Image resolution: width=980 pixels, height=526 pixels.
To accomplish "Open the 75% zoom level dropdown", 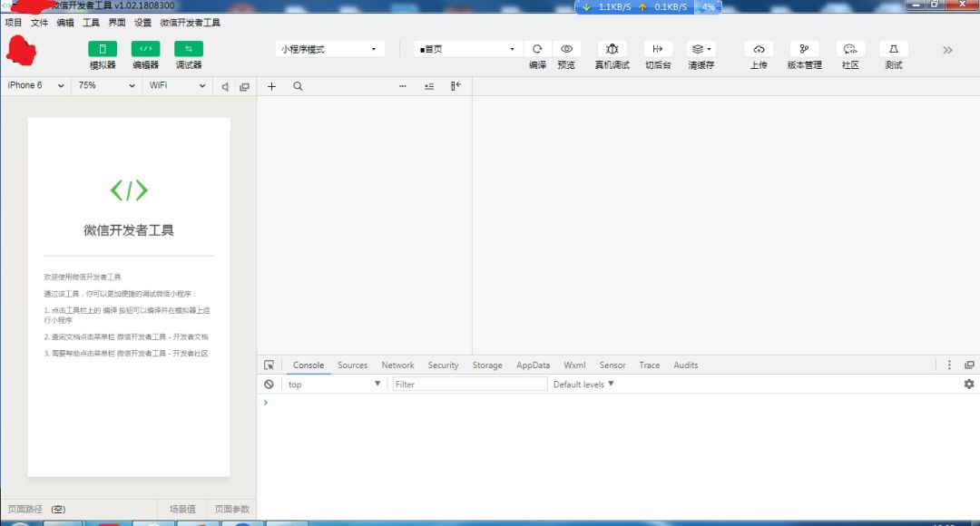I will pyautogui.click(x=107, y=85).
